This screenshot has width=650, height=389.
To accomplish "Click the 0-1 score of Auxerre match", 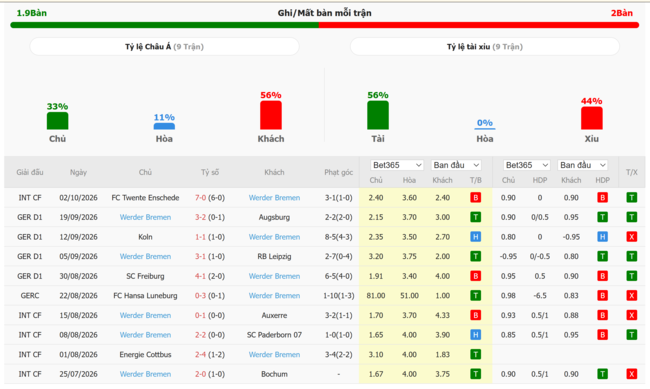I will (x=201, y=315).
